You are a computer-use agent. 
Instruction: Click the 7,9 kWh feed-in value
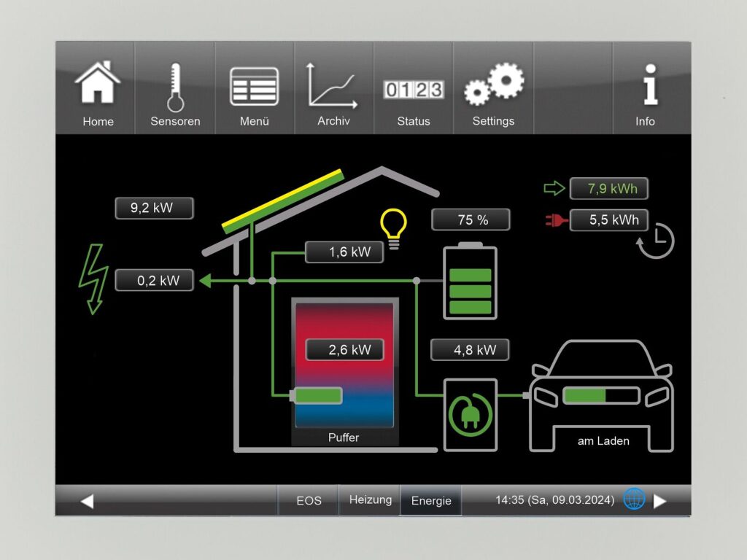[609, 188]
